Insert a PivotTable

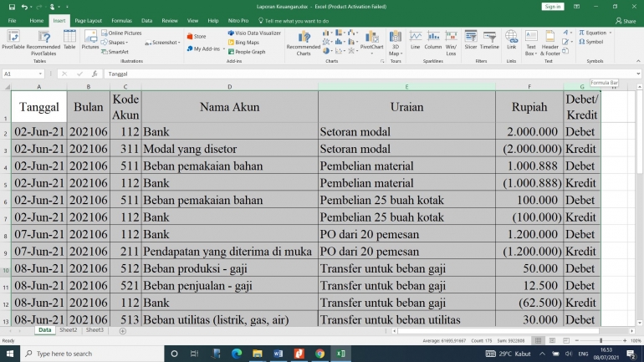coord(13,40)
